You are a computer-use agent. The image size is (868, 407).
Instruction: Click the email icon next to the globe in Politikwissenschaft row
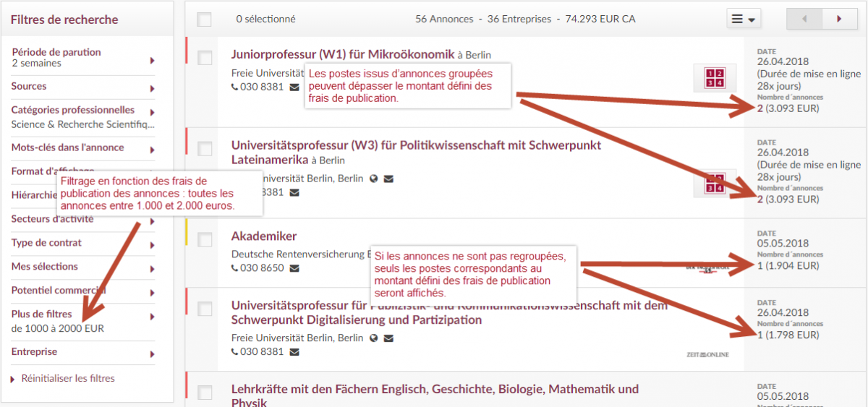pyautogui.click(x=389, y=179)
